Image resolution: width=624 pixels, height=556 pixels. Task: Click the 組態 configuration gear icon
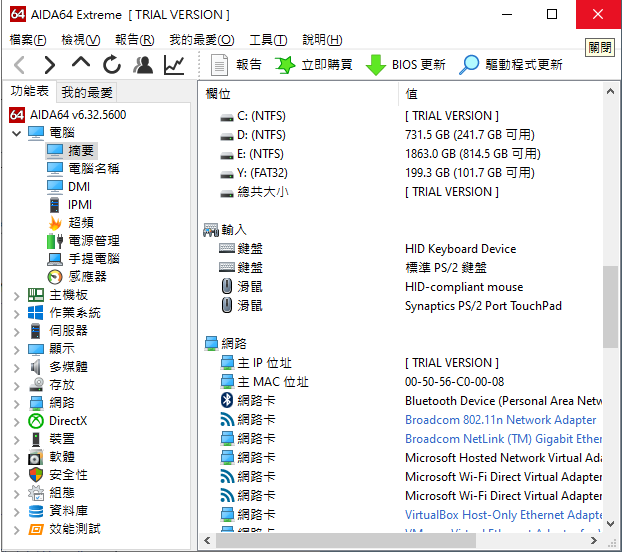[x=36, y=494]
